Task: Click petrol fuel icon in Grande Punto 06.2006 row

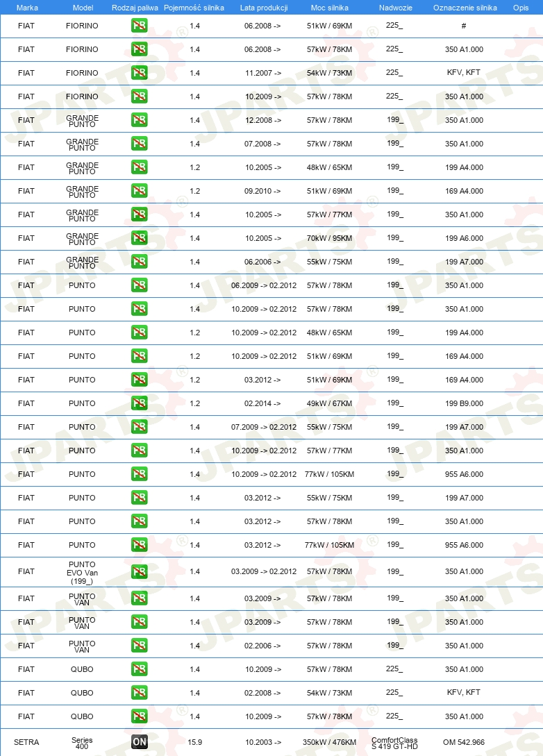Action: coord(140,262)
